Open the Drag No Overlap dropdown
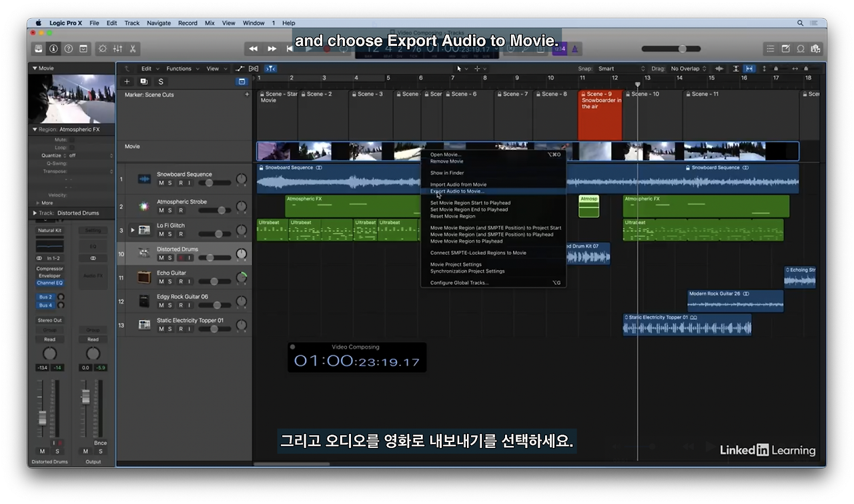 [x=689, y=69]
